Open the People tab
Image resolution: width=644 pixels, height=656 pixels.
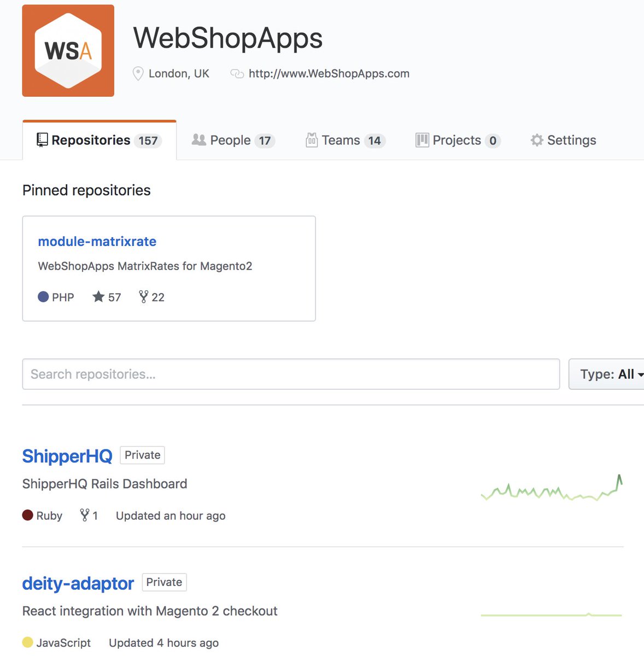(233, 140)
